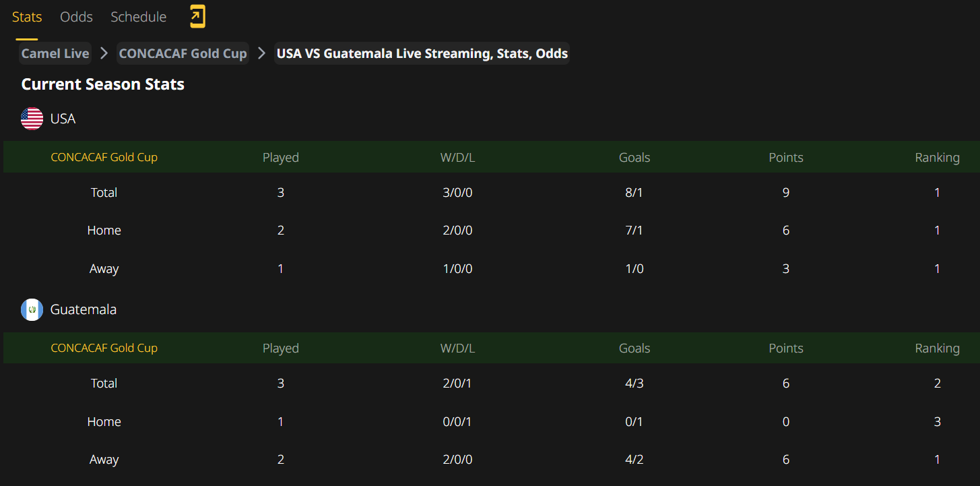Select the USA Home stats row
The width and height of the screenshot is (980, 486).
pos(492,231)
